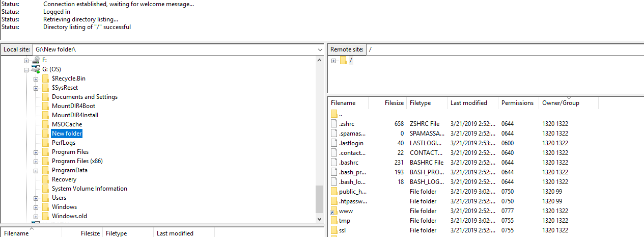Image resolution: width=644 pixels, height=237 pixels.
Task: Click the www shortcut folder icon
Action: click(x=334, y=211)
